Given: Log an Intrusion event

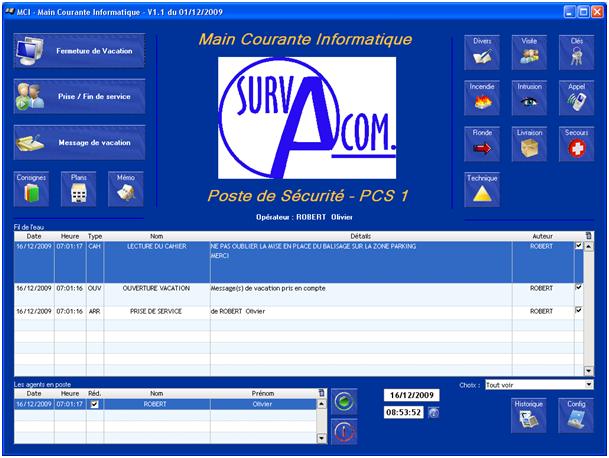Looking at the screenshot, I should 529,98.
